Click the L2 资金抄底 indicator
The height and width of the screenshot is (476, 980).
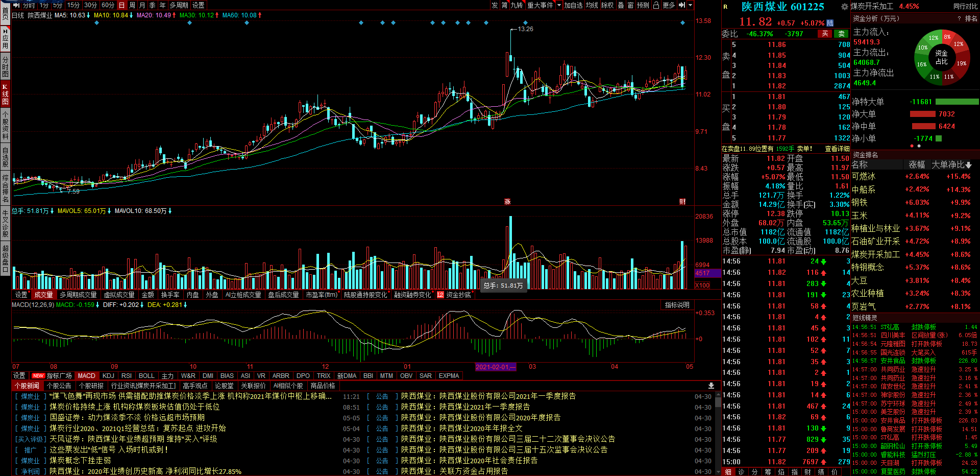454,295
